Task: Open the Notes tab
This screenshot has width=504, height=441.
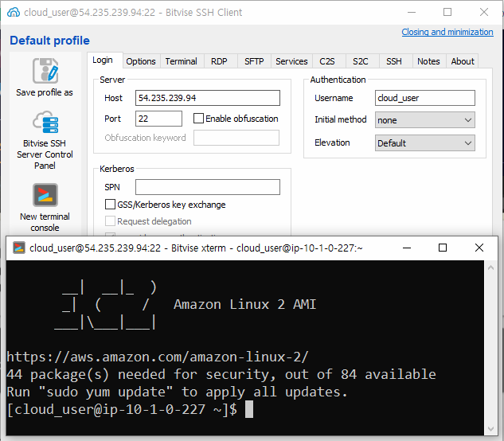Action: (428, 61)
